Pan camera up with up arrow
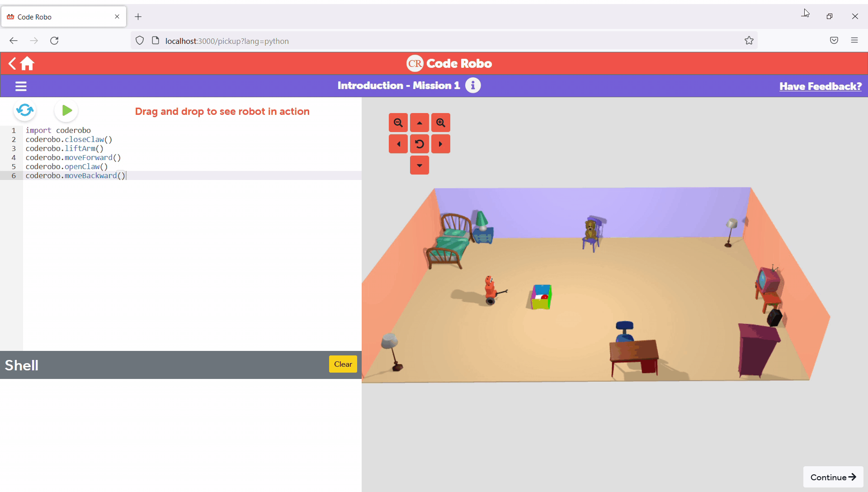Image resolution: width=868 pixels, height=492 pixels. point(420,123)
